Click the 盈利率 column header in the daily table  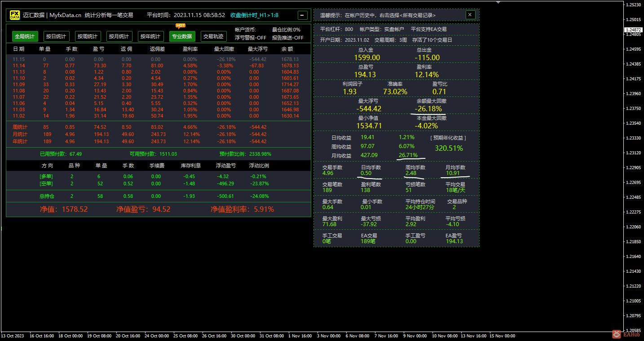point(190,48)
